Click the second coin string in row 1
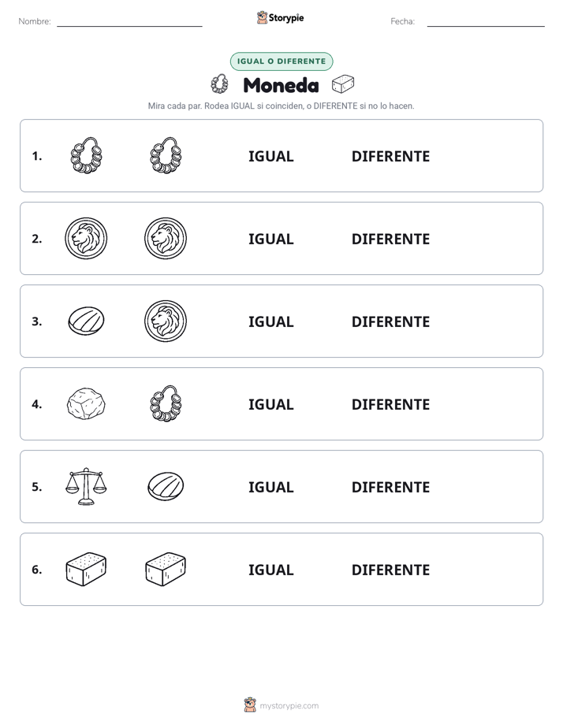This screenshot has width=563, height=728. 166,155
